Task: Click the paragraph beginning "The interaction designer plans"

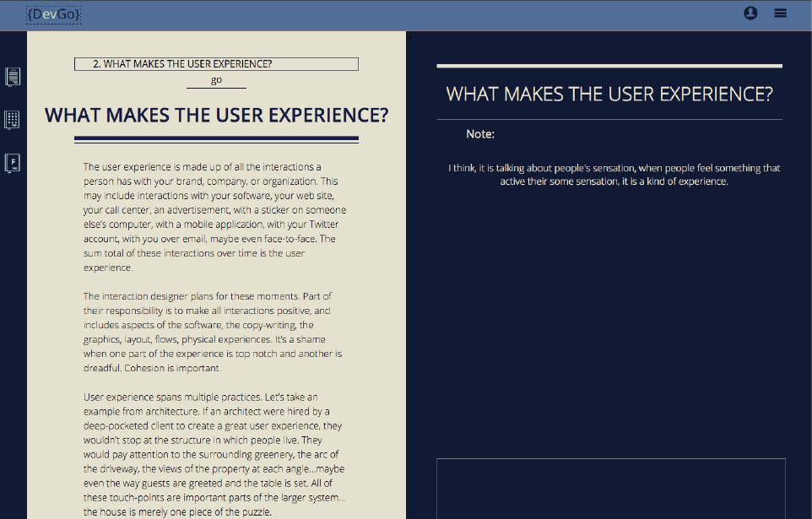Action: point(212,332)
